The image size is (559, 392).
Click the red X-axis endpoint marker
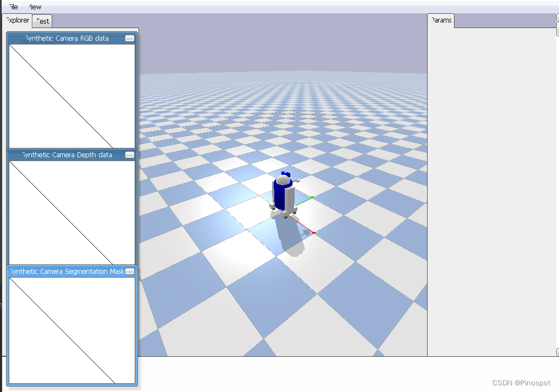pos(314,233)
